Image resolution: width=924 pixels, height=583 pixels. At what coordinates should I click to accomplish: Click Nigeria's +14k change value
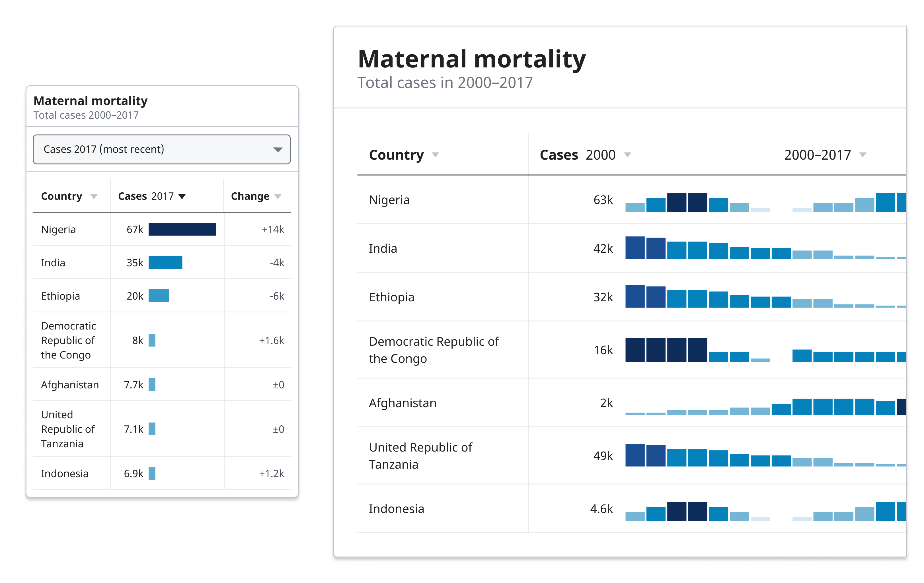tap(273, 230)
